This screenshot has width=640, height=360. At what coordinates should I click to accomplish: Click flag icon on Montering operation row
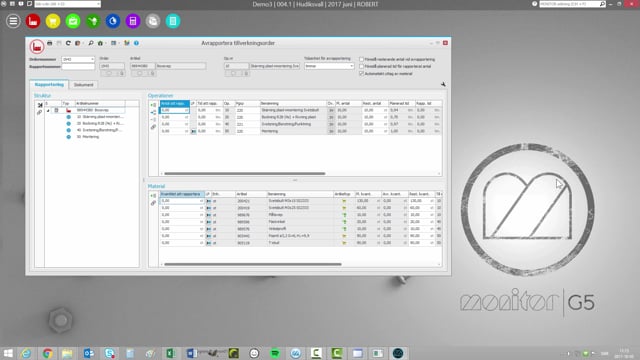pyautogui.click(x=193, y=131)
